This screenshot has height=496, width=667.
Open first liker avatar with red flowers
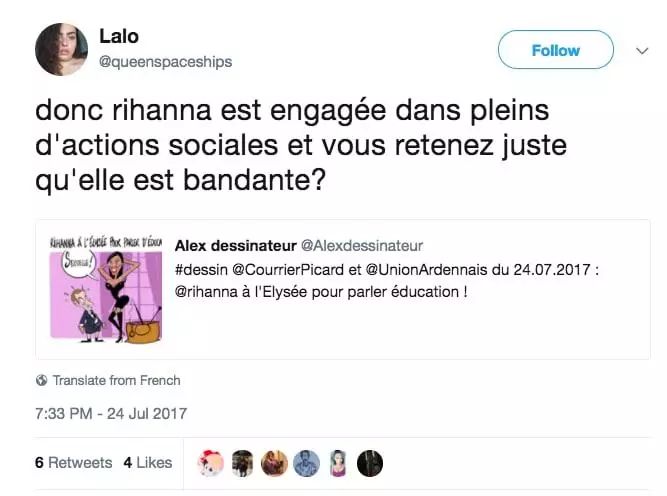pyautogui.click(x=211, y=463)
